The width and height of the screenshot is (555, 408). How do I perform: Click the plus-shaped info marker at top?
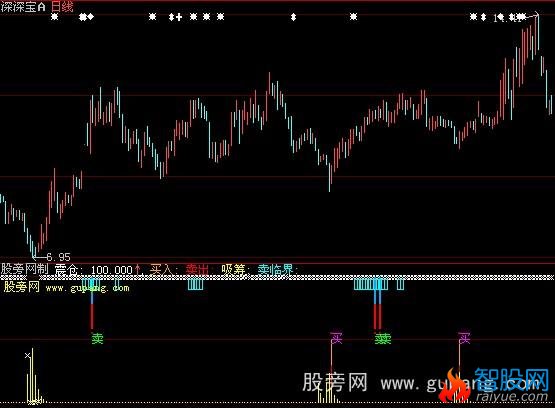click(x=179, y=17)
